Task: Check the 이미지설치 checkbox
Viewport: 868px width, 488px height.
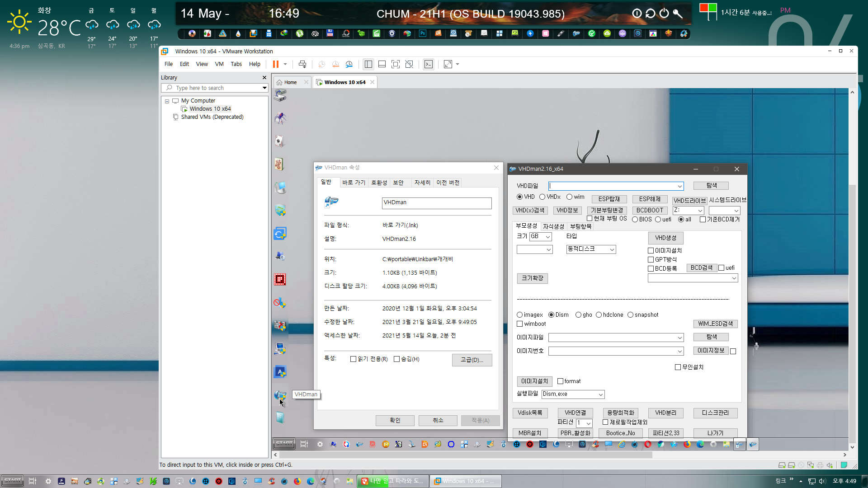Action: click(651, 251)
